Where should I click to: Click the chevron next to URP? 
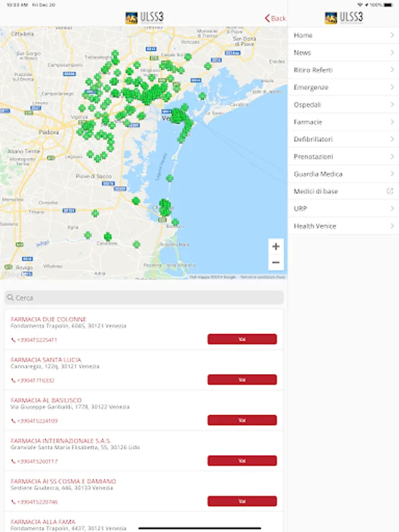pyautogui.click(x=392, y=208)
